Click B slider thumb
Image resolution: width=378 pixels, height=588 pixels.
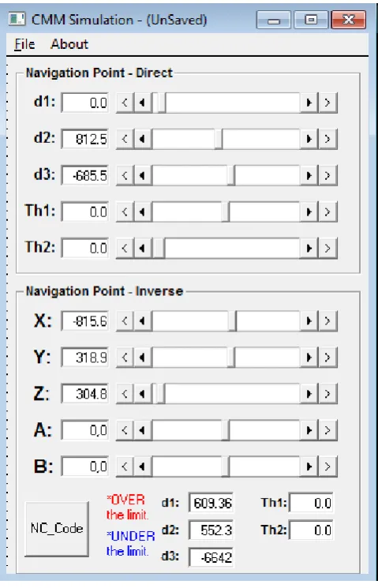(x=226, y=466)
